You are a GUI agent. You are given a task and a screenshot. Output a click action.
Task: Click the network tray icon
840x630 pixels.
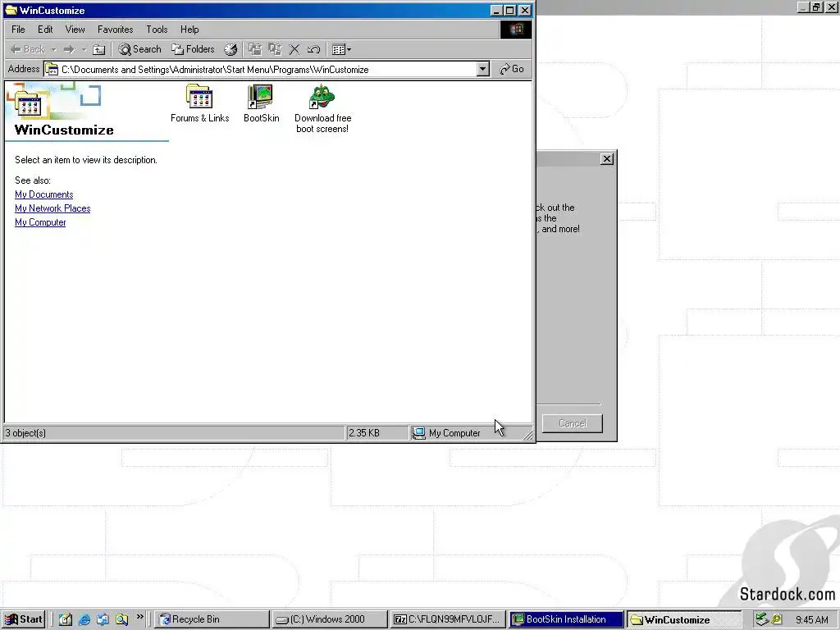click(x=761, y=620)
